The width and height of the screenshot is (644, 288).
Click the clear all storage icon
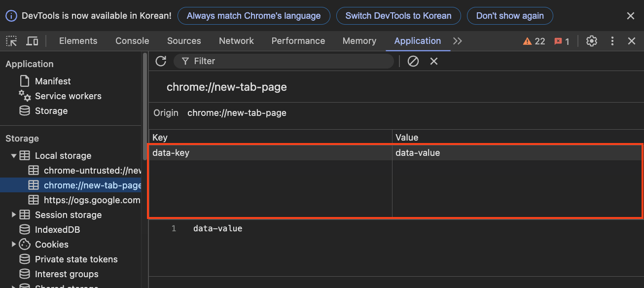tap(413, 61)
